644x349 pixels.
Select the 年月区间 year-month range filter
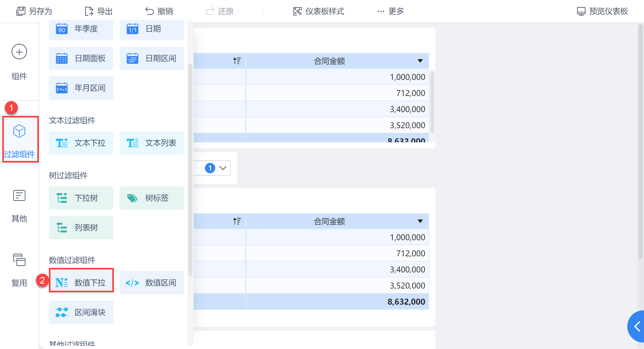click(81, 88)
